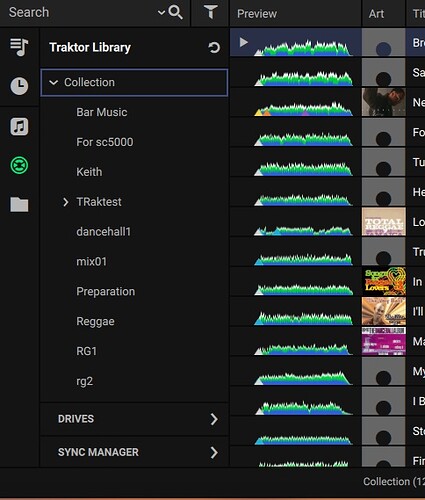Click the preview waveform with orange cue markers

coord(303,108)
